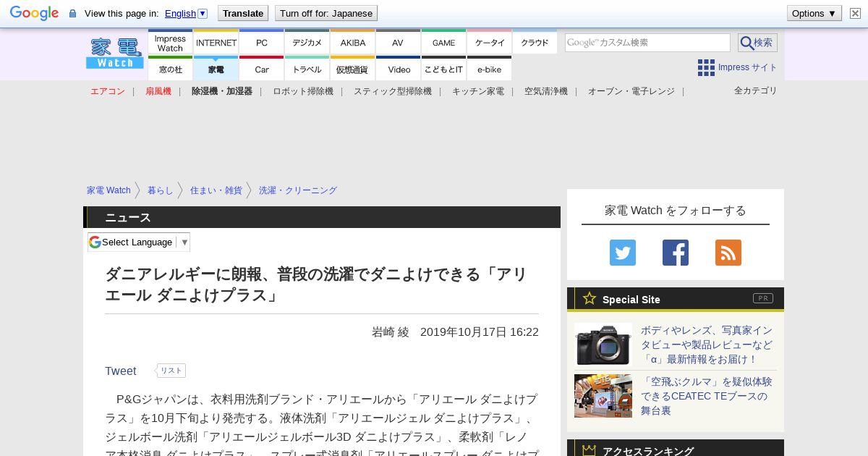Click the Google logo in translate bar
The width and height of the screenshot is (868, 456).
pyautogui.click(x=34, y=13)
